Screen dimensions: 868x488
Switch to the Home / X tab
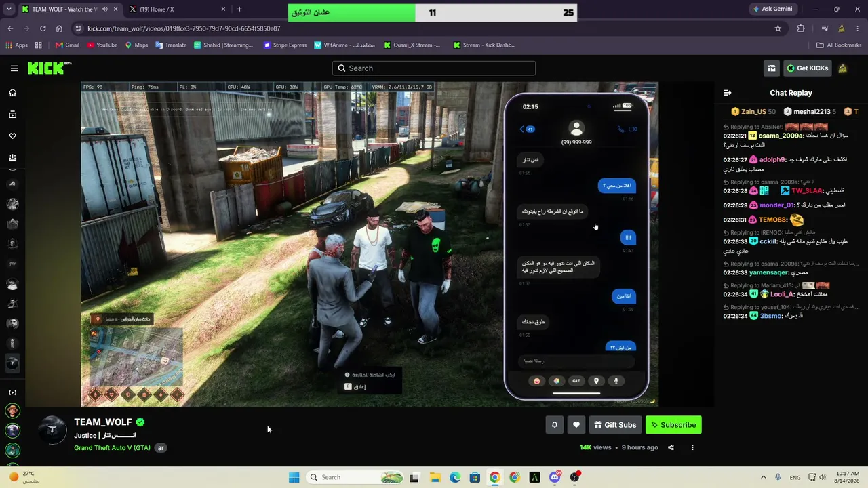(178, 9)
